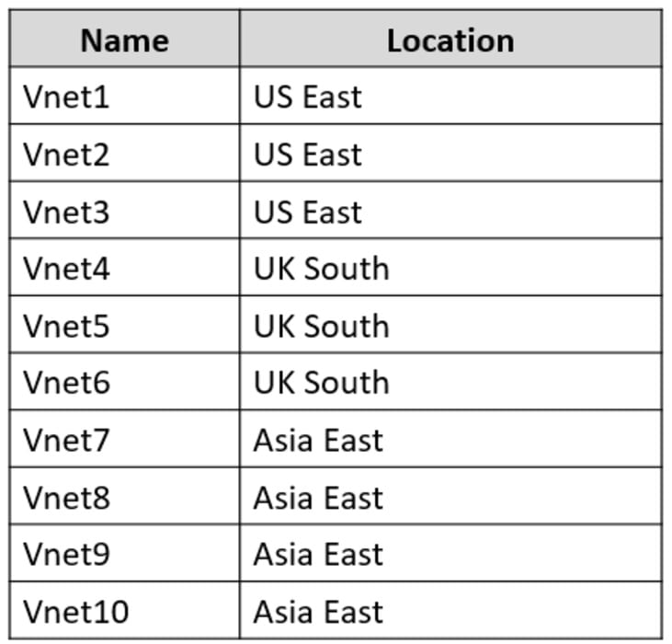The width and height of the screenshot is (672, 644).
Task: Click UK South location for Vnet4
Action: point(322,269)
